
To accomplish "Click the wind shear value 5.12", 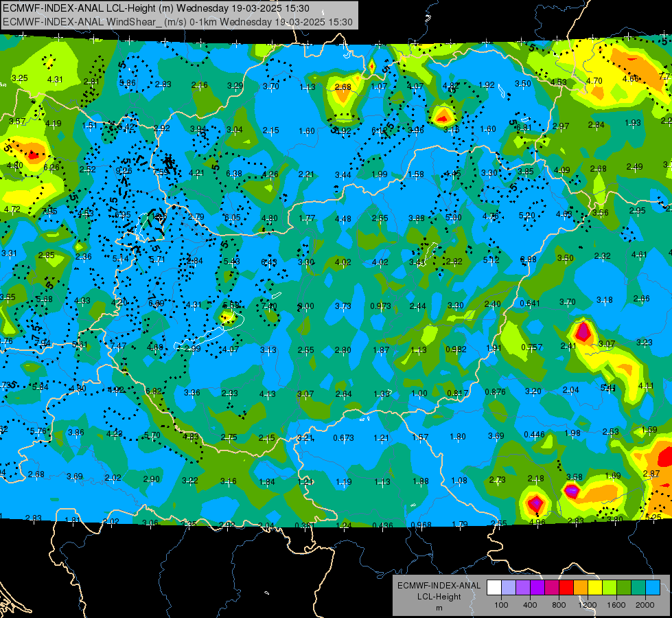I will pos(491,260).
